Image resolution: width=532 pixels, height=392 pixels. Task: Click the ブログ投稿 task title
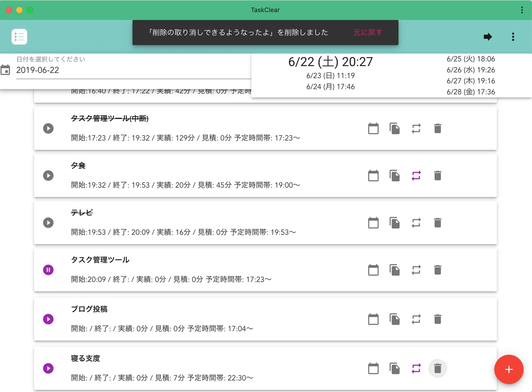coord(89,309)
